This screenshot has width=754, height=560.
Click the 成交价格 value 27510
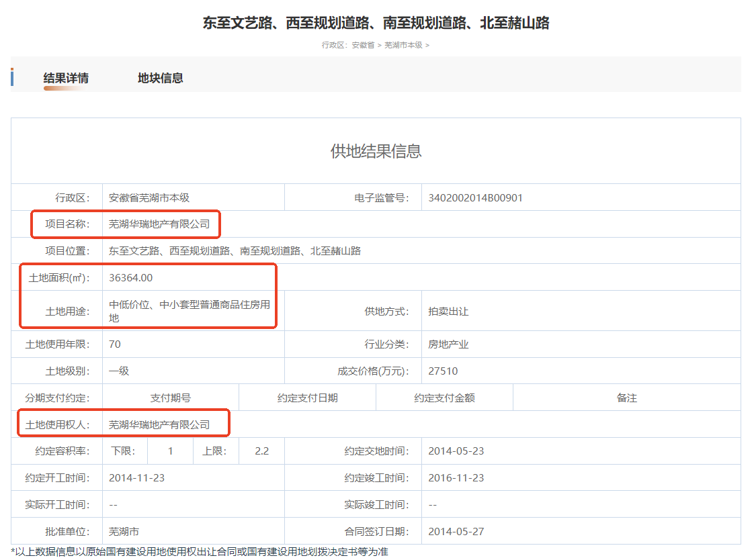[x=443, y=371]
